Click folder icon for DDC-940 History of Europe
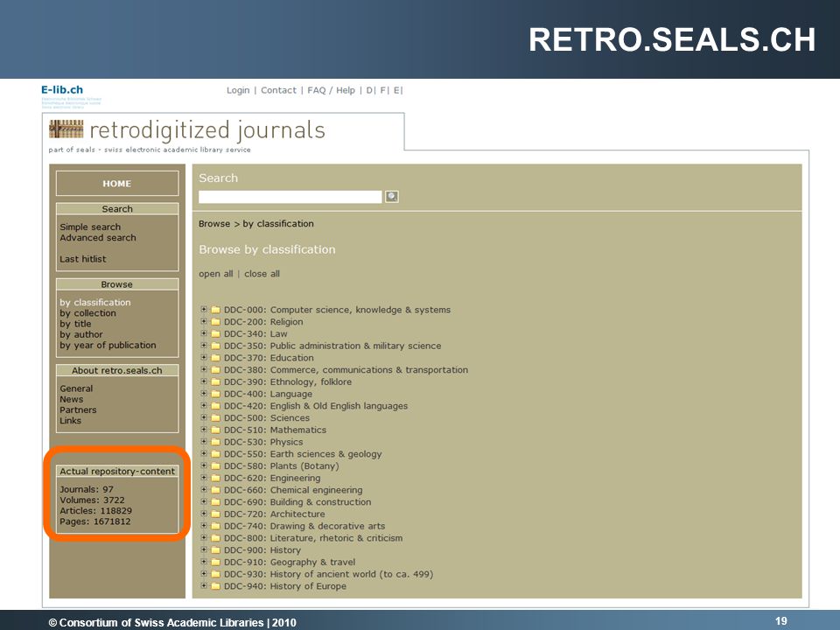The image size is (840, 630). (216, 586)
